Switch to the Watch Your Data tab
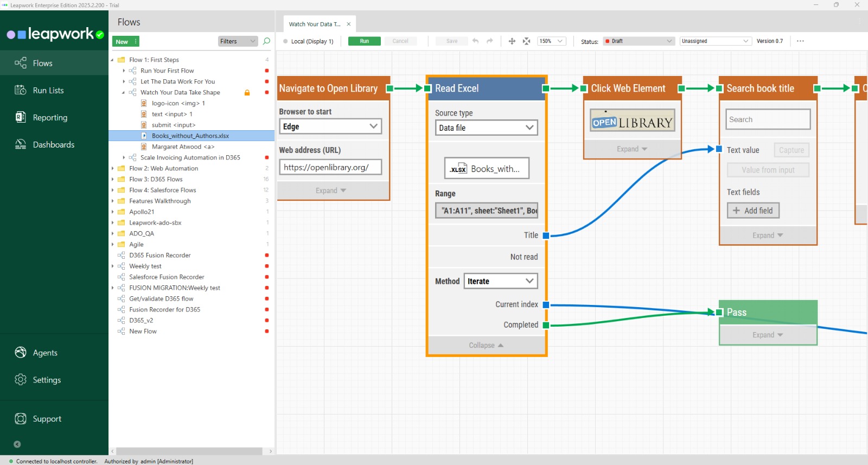Viewport: 868px width, 465px height. click(x=314, y=24)
